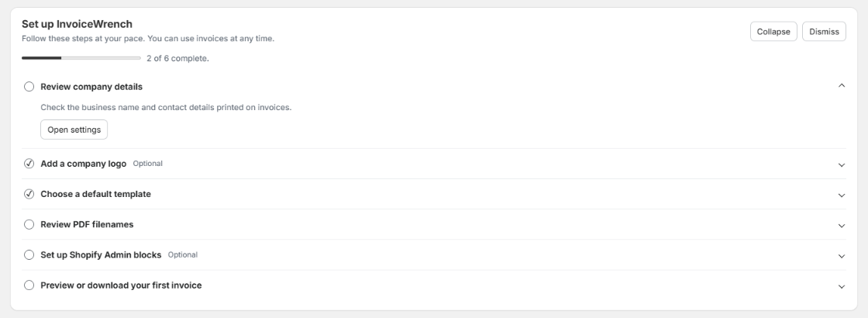Viewport: 868px width, 318px height.
Task: Mark Set up Shopify Admin blocks complete
Action: [x=29, y=255]
